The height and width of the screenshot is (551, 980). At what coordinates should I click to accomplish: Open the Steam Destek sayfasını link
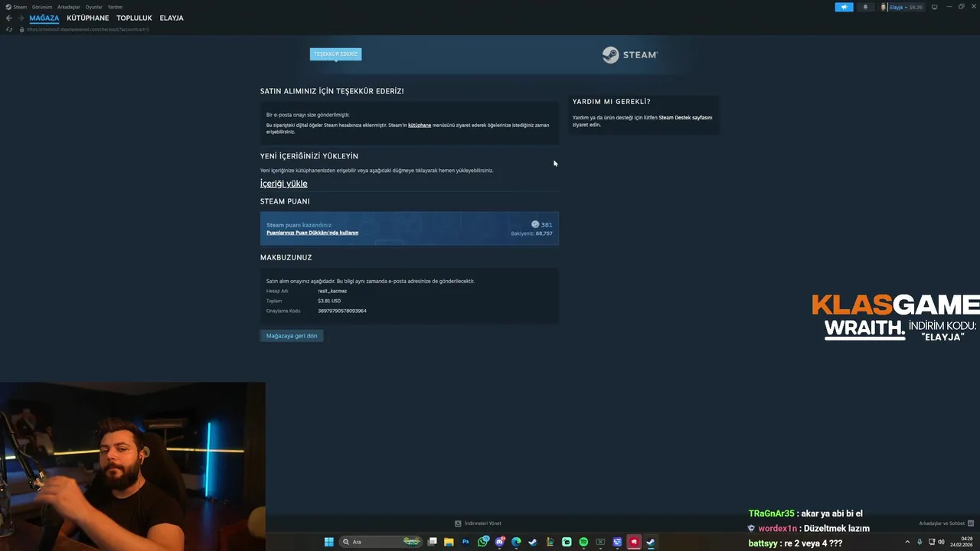point(685,118)
